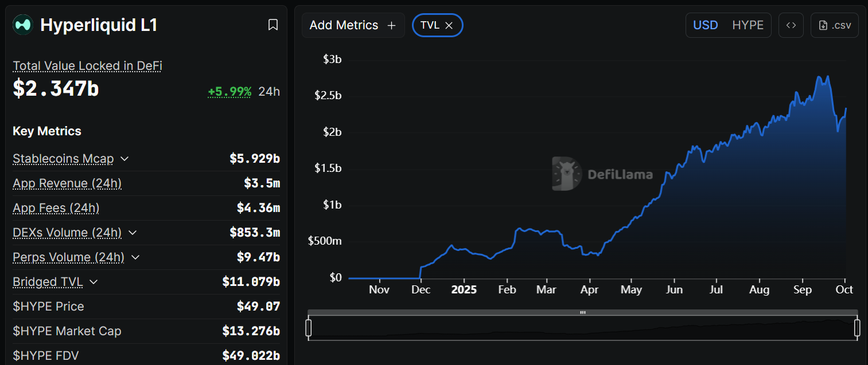868x365 pixels.
Task: Switch chart denomination to USD
Action: pos(706,25)
